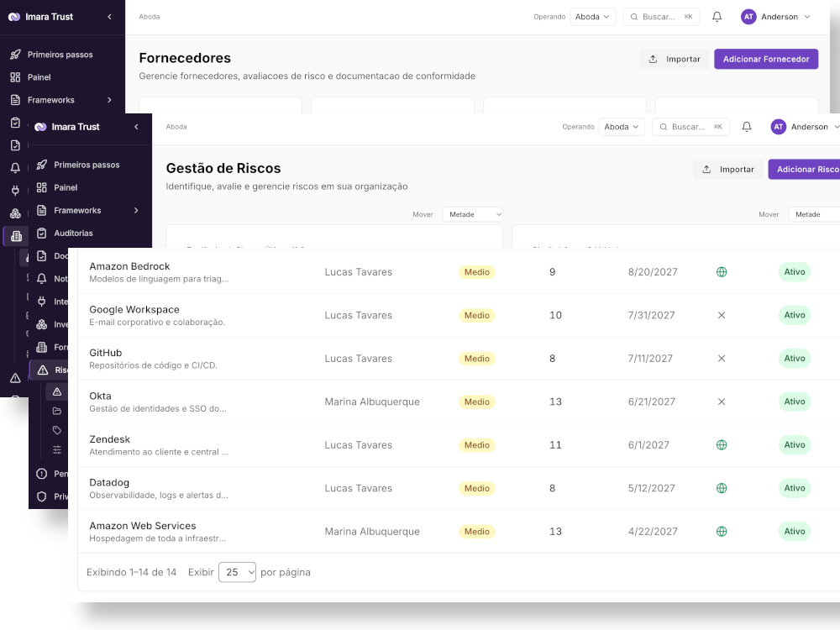Open header notifications bell in Gestão de Riscos window
Screen dimensions: 840x630
click(x=746, y=127)
